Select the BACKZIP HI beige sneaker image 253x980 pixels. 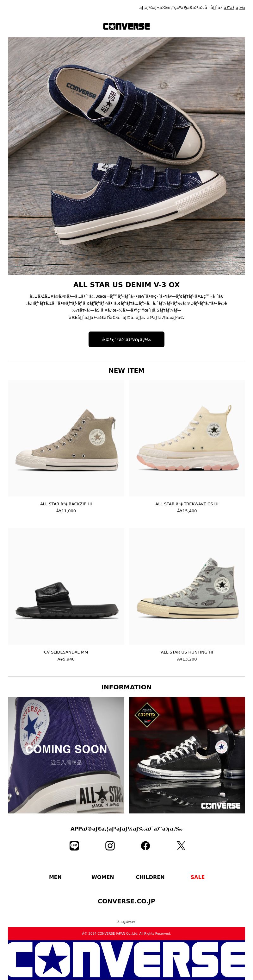[x=66, y=438]
